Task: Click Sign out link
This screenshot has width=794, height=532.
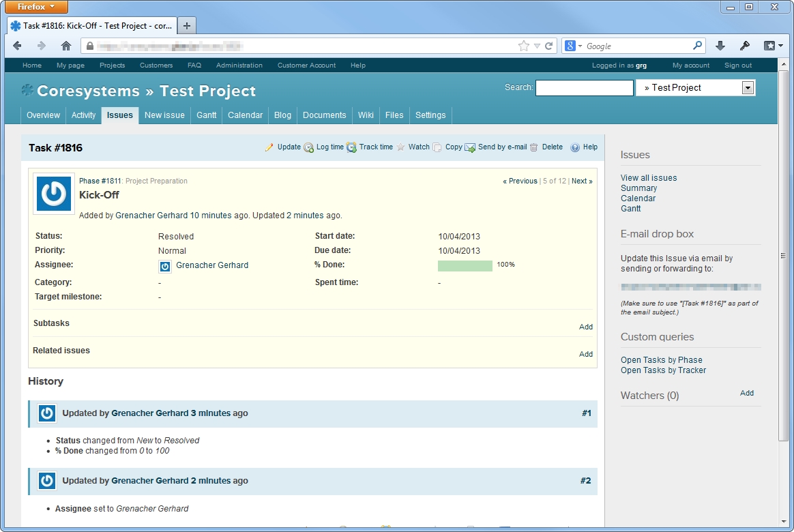Action: 738,65
